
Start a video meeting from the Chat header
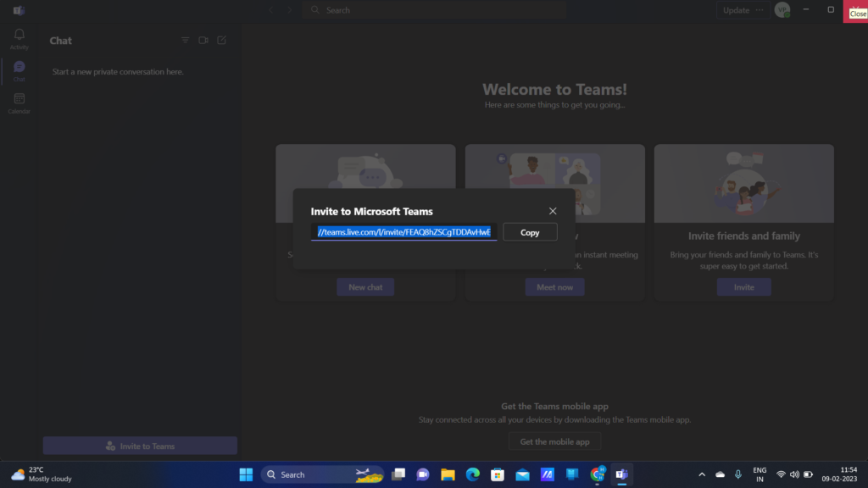point(203,41)
